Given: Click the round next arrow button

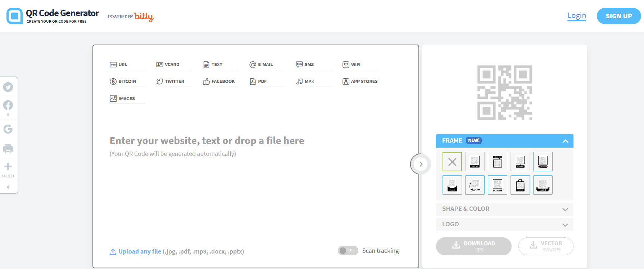Looking at the screenshot, I should tap(421, 164).
